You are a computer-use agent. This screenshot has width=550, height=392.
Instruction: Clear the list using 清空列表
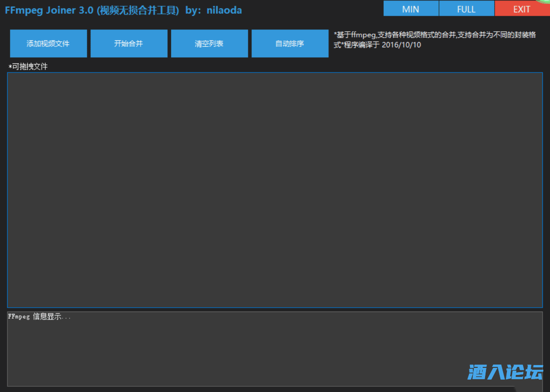pos(209,44)
